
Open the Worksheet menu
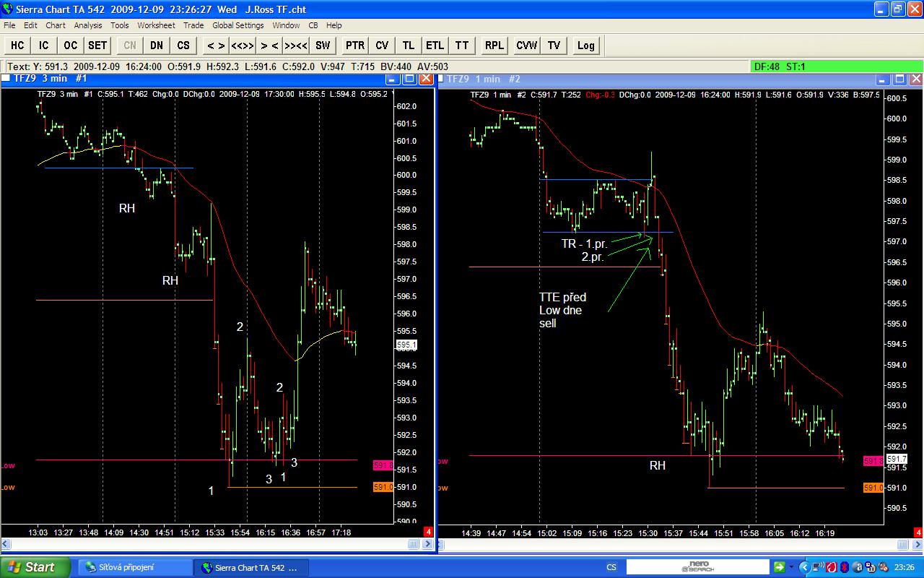point(156,25)
